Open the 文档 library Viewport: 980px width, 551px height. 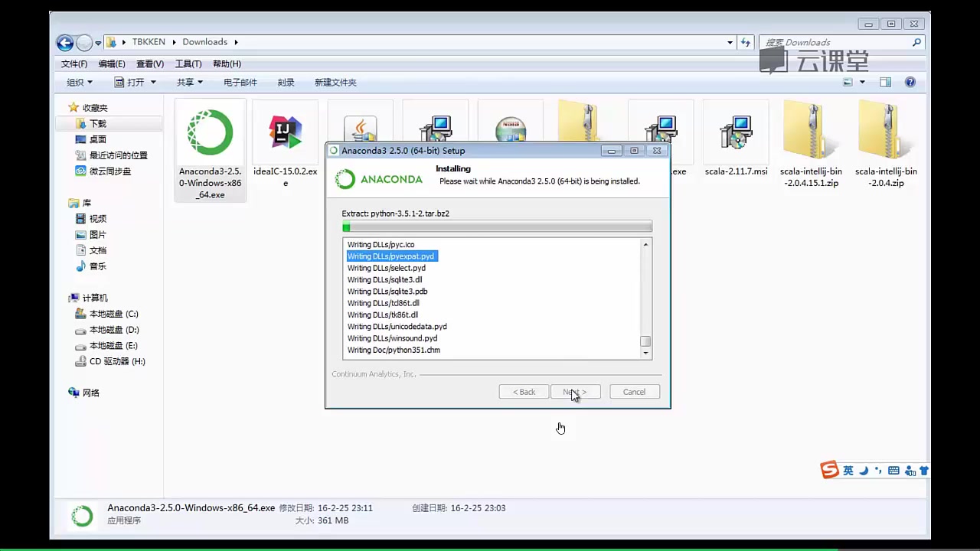pos(98,250)
